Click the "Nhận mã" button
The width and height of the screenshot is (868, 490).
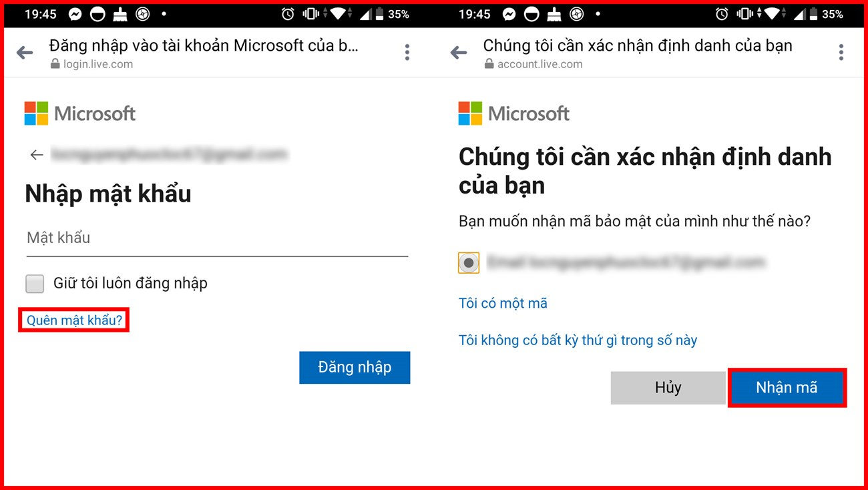[787, 388]
